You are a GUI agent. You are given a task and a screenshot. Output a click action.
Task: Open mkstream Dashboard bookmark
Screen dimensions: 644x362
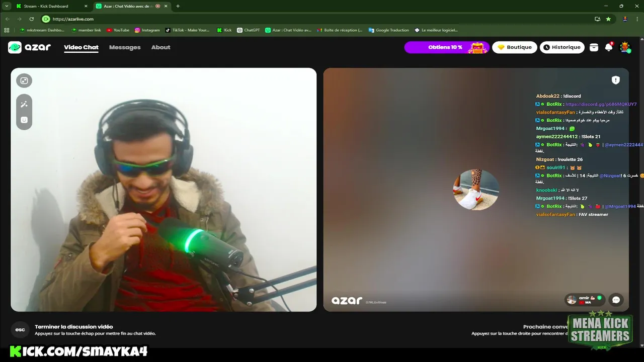point(42,30)
